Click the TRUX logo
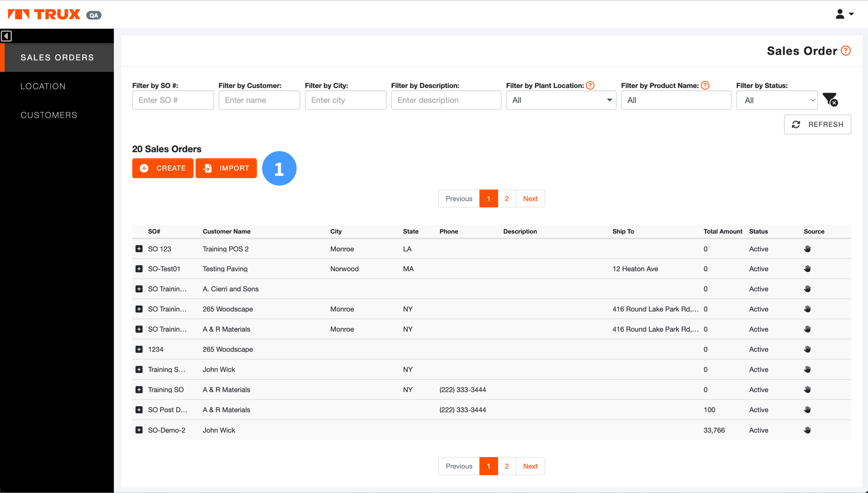Viewport: 868px width, 493px height. pos(44,15)
